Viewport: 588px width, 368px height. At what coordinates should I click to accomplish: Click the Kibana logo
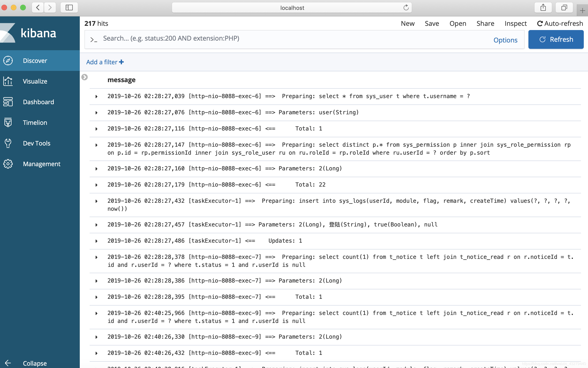click(28, 33)
